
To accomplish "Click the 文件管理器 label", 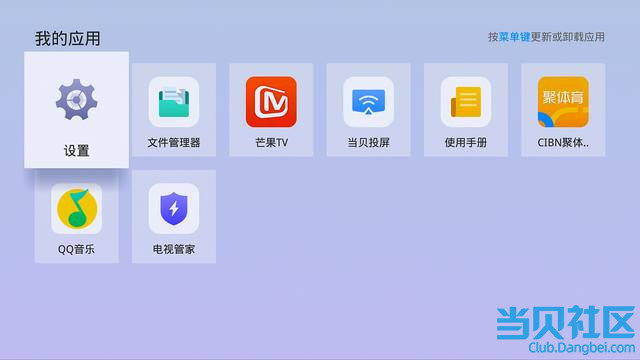I will click(174, 142).
